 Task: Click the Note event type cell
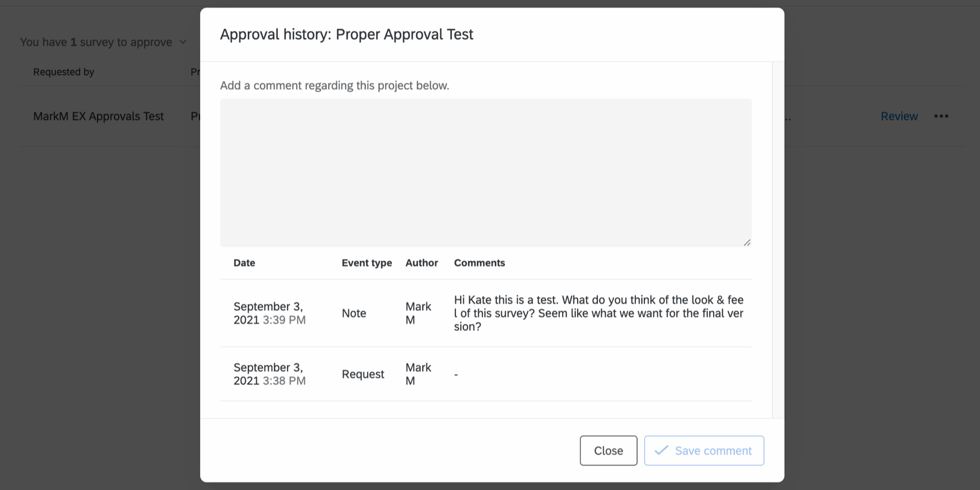(354, 313)
